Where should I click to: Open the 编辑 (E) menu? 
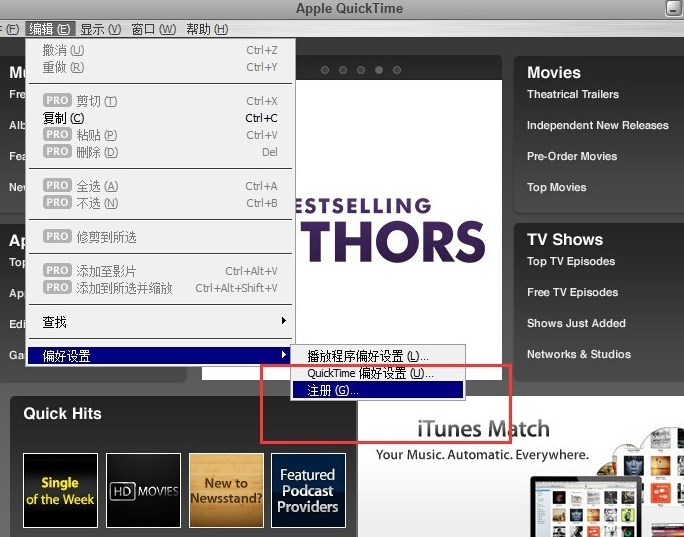click(x=50, y=29)
